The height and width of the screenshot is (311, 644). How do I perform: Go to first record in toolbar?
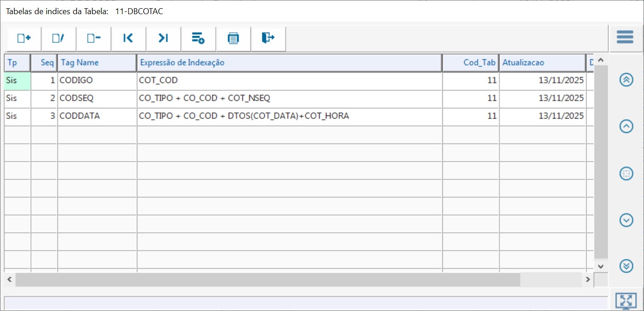tap(128, 38)
